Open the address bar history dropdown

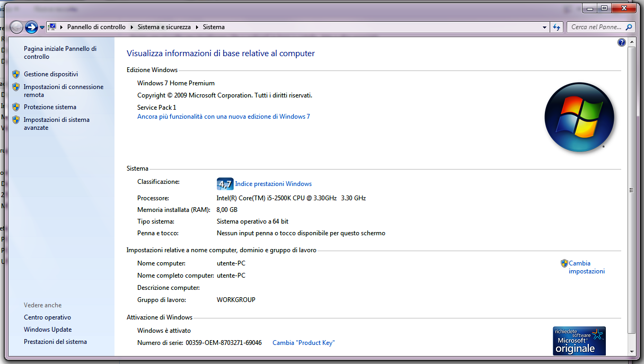coord(545,27)
